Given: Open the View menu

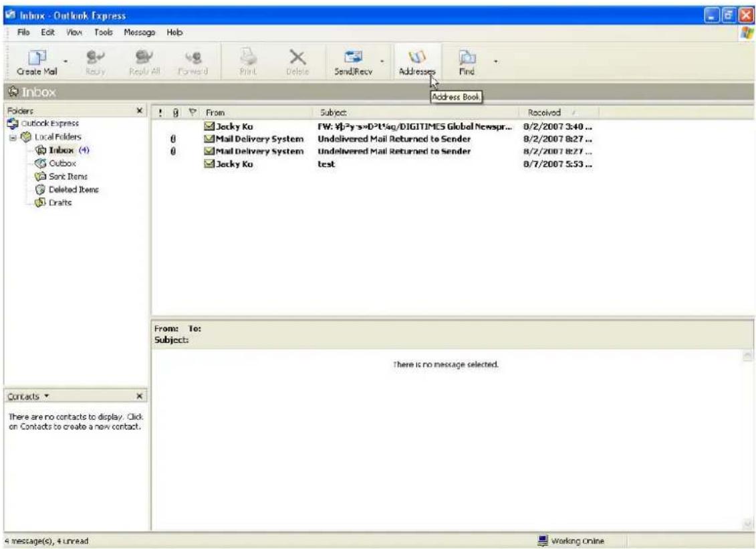Looking at the screenshot, I should pyautogui.click(x=74, y=32).
